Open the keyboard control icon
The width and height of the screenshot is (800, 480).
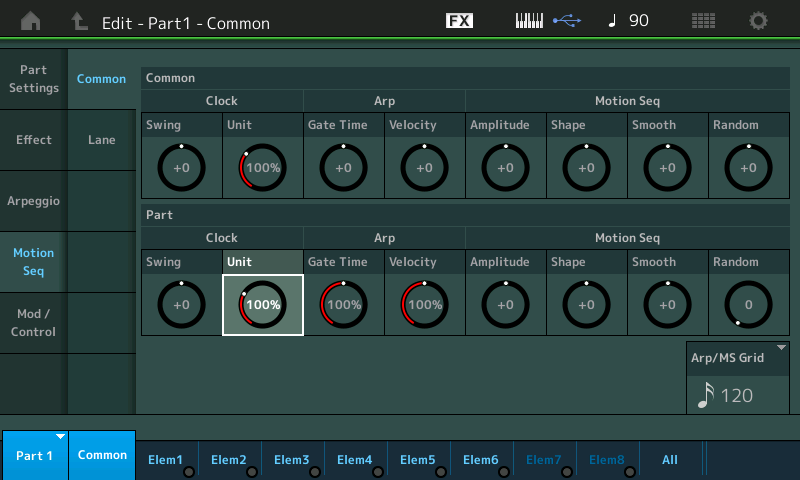click(x=529, y=21)
